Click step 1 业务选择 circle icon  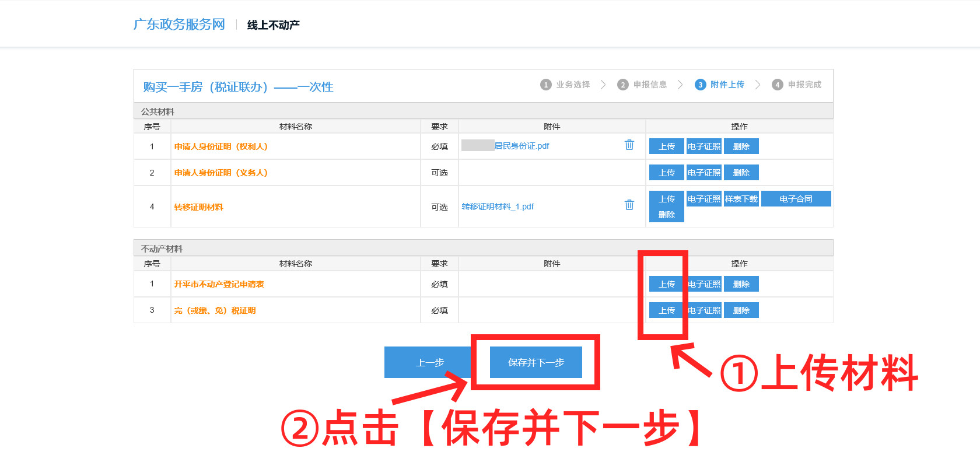pos(545,85)
